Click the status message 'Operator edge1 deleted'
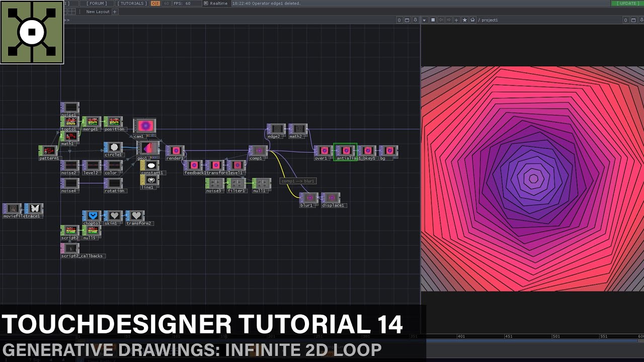The width and height of the screenshot is (644, 362). pyautogui.click(x=274, y=3)
